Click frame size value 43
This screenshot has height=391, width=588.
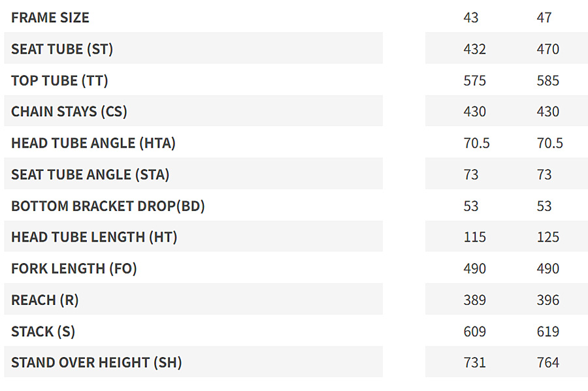(x=470, y=18)
